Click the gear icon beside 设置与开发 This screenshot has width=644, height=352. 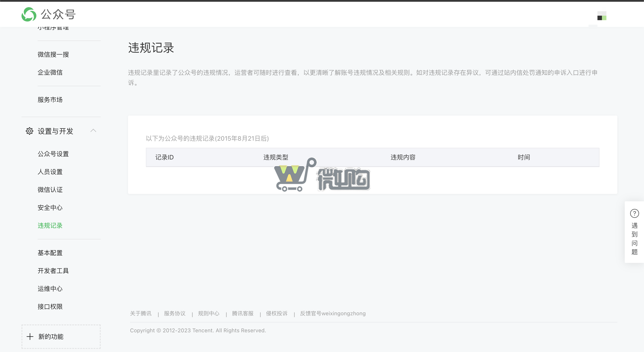click(x=29, y=131)
